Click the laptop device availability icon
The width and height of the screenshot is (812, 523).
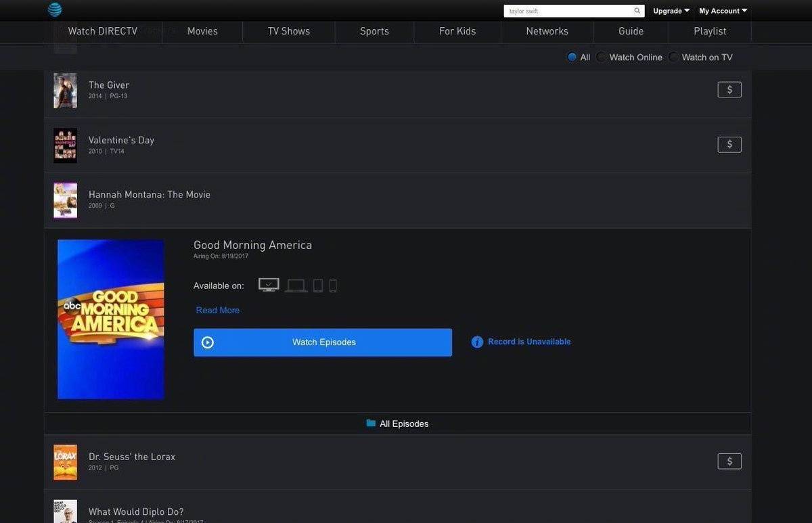(x=296, y=286)
